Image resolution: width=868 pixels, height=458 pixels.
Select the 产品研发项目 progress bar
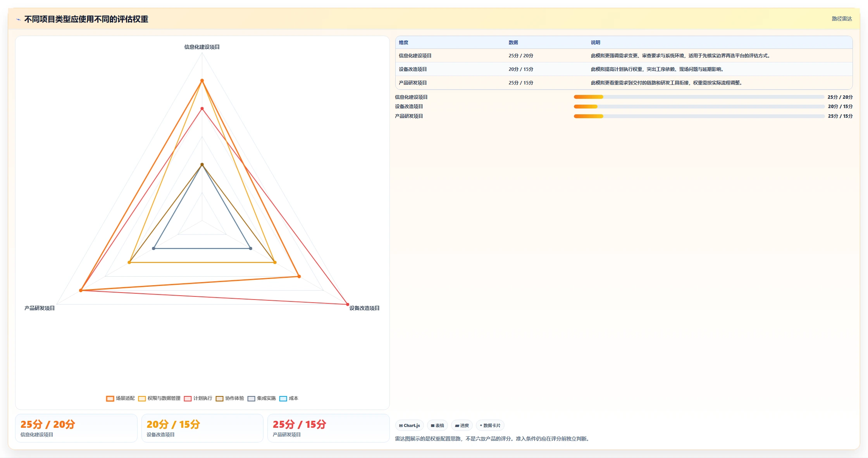point(699,116)
